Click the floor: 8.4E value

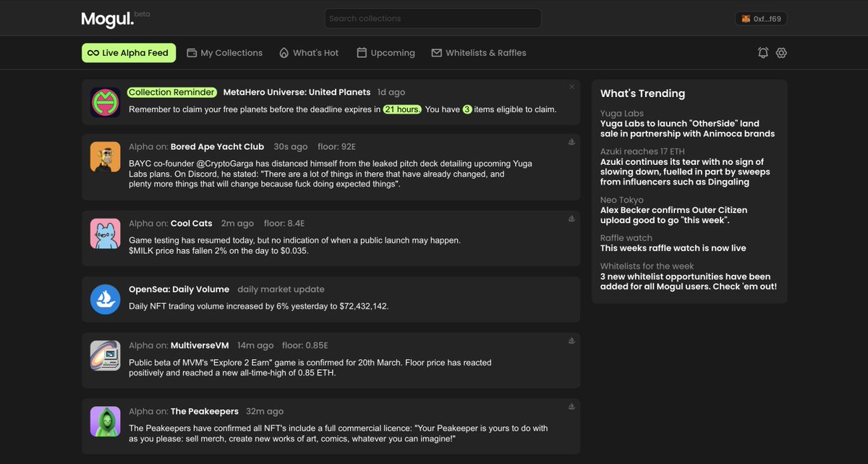click(286, 223)
